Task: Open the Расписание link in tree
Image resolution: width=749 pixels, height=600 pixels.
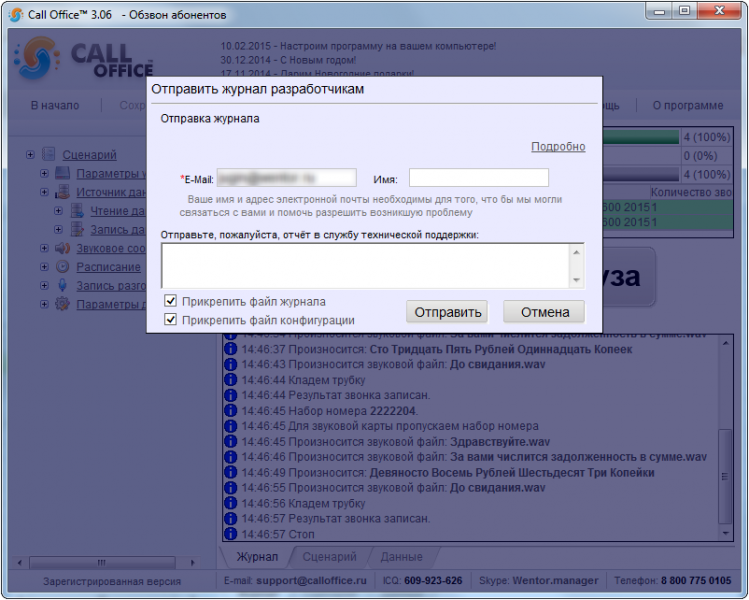Action: (x=108, y=267)
